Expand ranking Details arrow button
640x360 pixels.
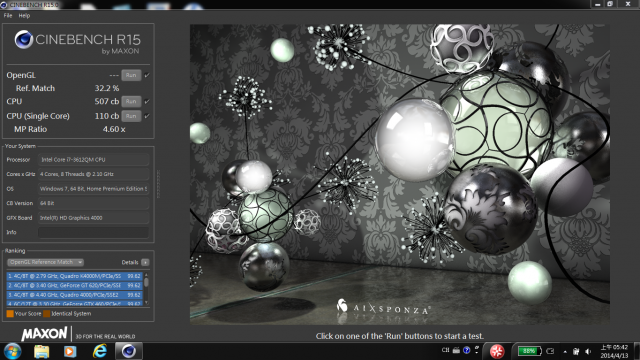[145, 262]
